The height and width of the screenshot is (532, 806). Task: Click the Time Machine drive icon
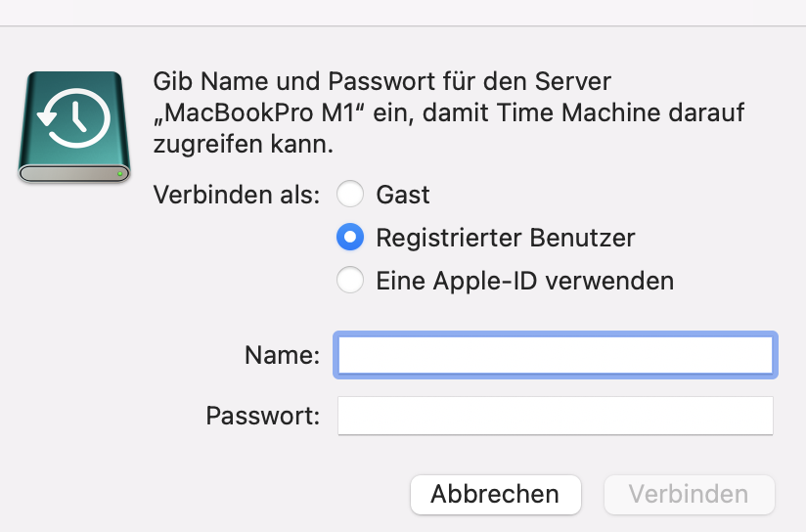(74, 126)
